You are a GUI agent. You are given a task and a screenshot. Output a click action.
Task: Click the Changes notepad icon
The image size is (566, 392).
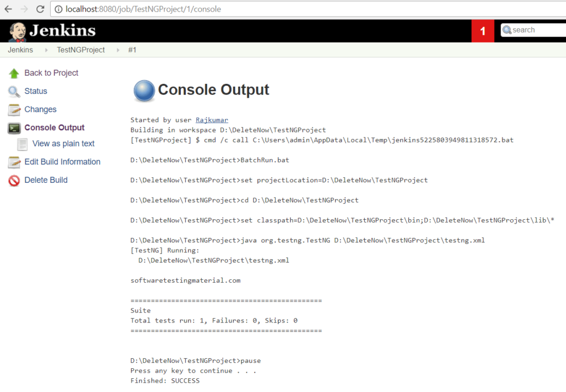pos(15,109)
